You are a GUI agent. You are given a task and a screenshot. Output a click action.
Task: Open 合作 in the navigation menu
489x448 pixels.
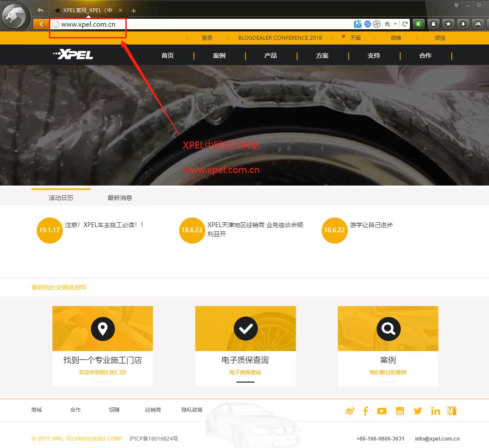(425, 55)
